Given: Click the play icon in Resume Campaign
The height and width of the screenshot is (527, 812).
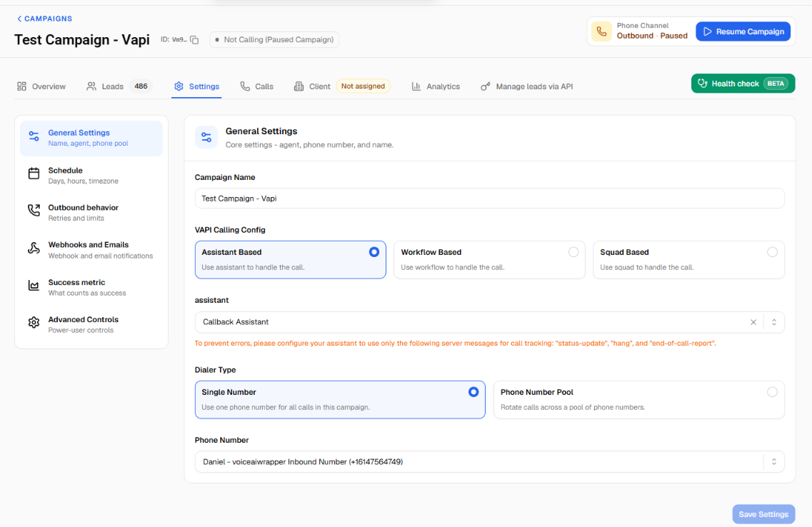Looking at the screenshot, I should point(708,31).
